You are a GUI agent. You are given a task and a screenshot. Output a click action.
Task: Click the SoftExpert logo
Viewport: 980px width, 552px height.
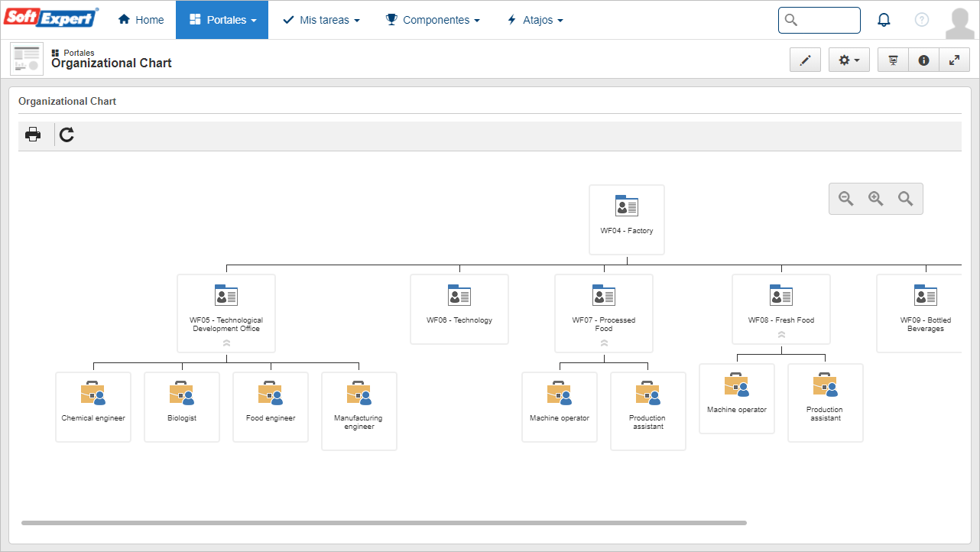click(x=52, y=19)
